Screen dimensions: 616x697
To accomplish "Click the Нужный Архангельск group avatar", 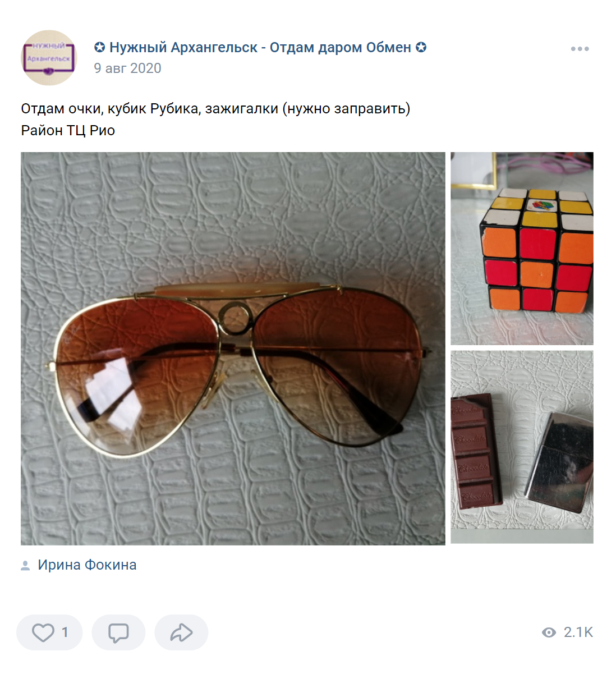I will pyautogui.click(x=49, y=58).
